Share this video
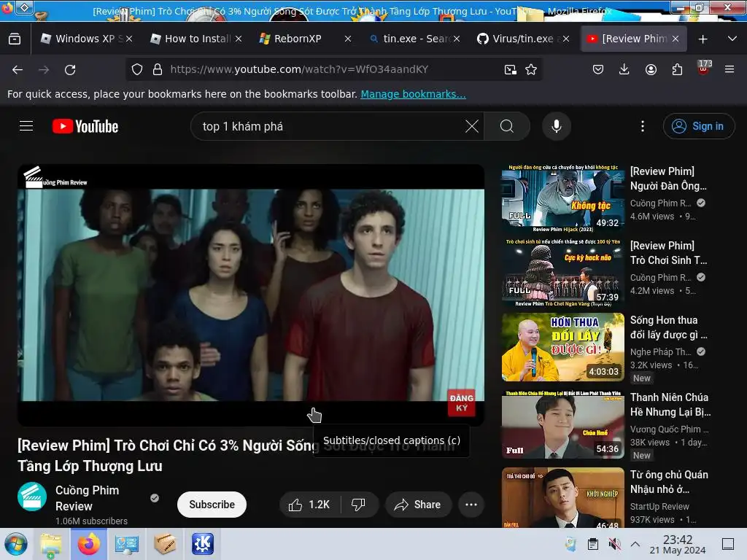747x560 pixels. (x=418, y=505)
